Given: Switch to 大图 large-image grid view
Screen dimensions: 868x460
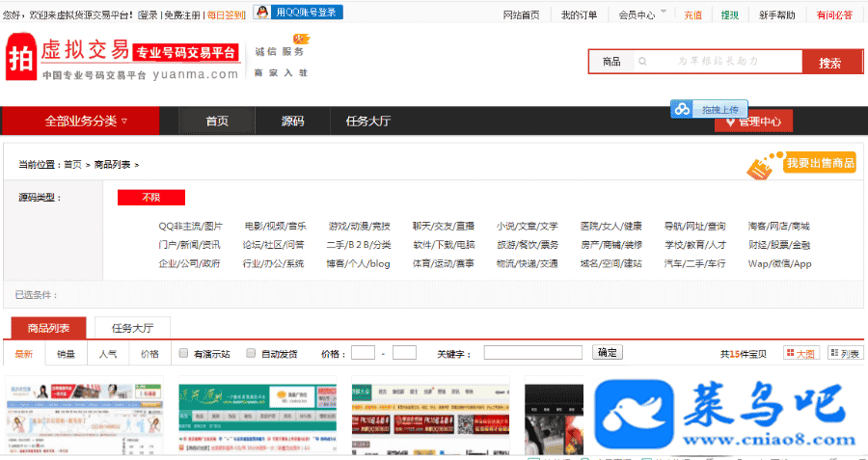Looking at the screenshot, I should (800, 354).
